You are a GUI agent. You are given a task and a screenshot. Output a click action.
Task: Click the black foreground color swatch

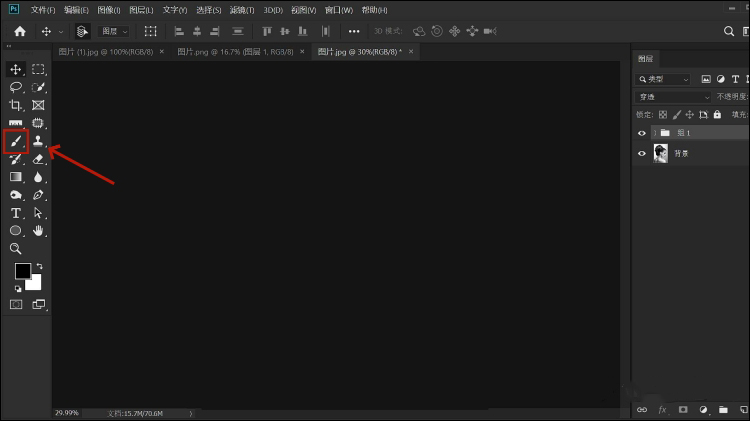pos(22,271)
